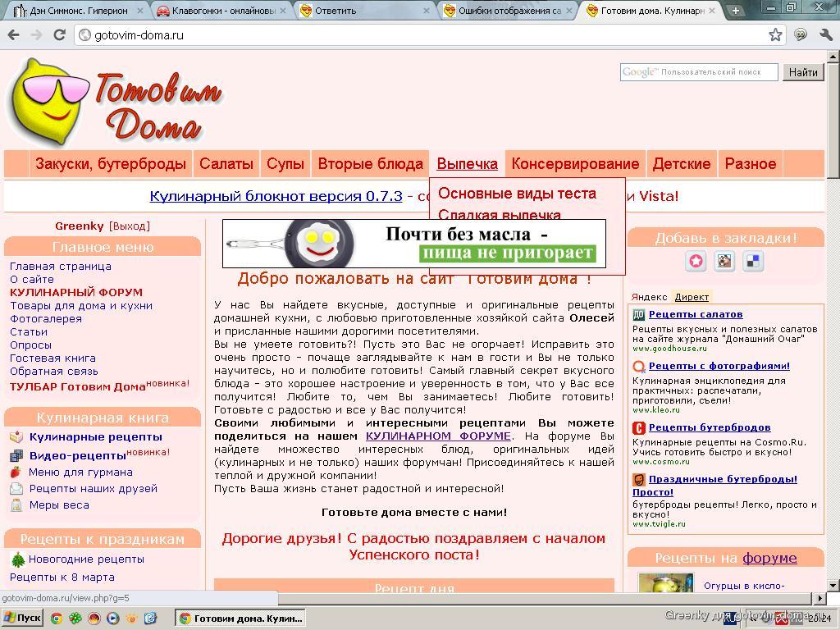Viewport: 840px width, 630px height.
Task: Open the Обратная связь link
Action: tap(53, 372)
